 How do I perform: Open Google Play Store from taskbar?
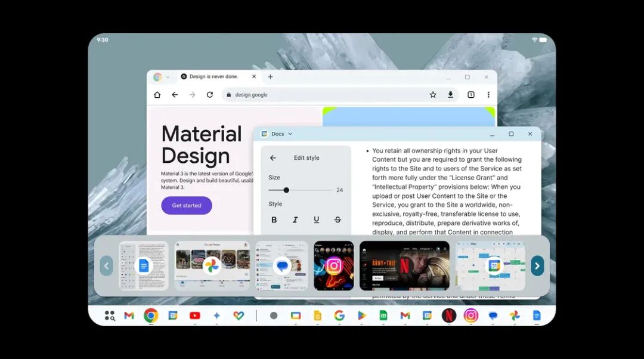361,315
